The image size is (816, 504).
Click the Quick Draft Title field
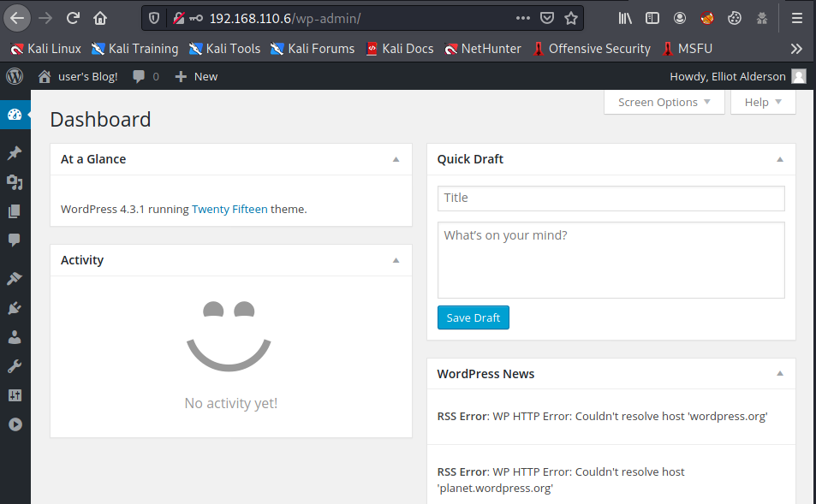[611, 198]
